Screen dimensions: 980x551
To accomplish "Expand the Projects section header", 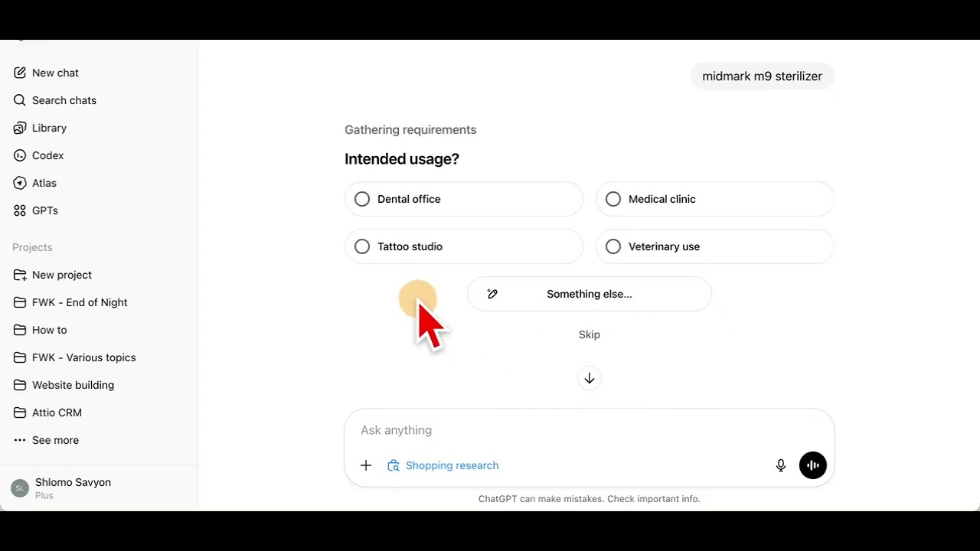I will (32, 247).
